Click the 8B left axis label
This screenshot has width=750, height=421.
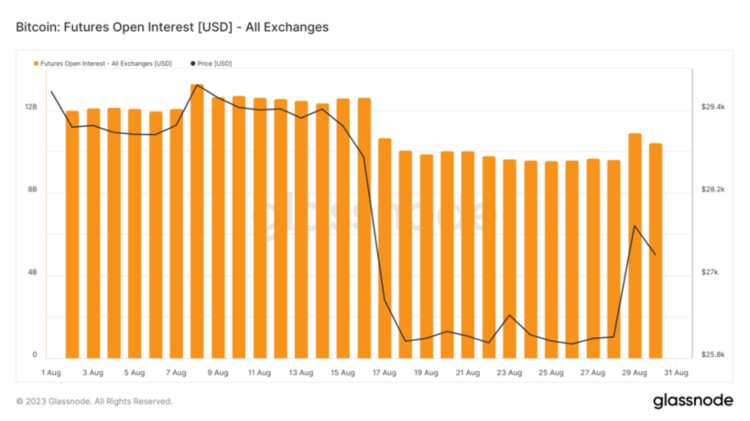click(32, 189)
